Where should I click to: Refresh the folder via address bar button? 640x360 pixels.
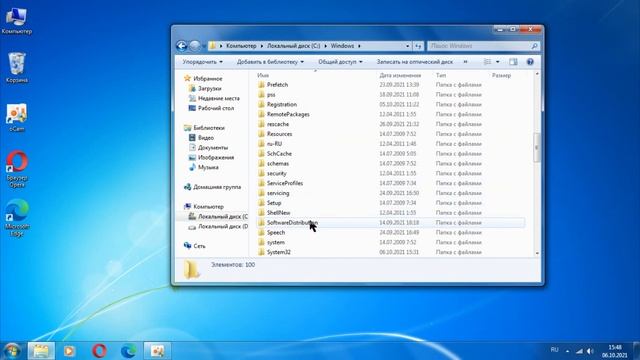pos(418,46)
